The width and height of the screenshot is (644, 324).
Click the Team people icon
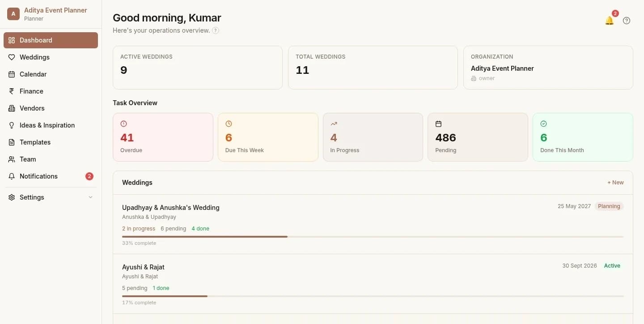[x=12, y=159]
